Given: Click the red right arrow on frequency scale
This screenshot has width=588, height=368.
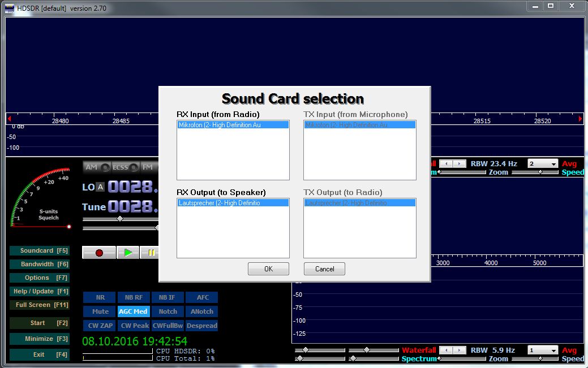Looking at the screenshot, I should click(580, 119).
